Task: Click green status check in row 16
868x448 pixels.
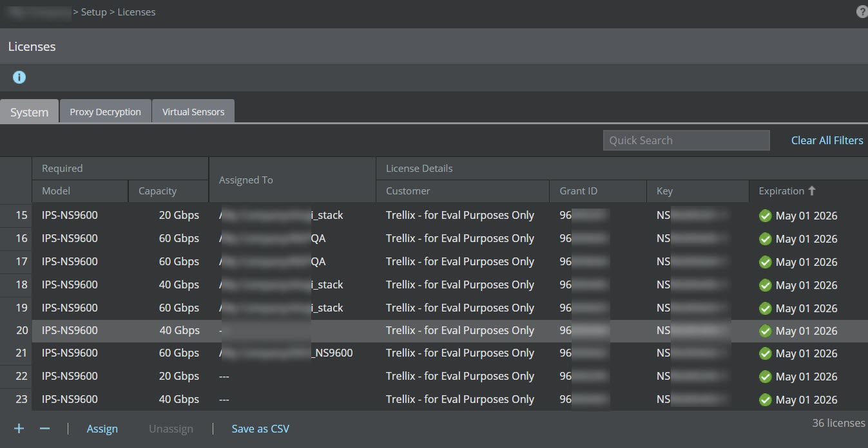Action: coord(766,239)
